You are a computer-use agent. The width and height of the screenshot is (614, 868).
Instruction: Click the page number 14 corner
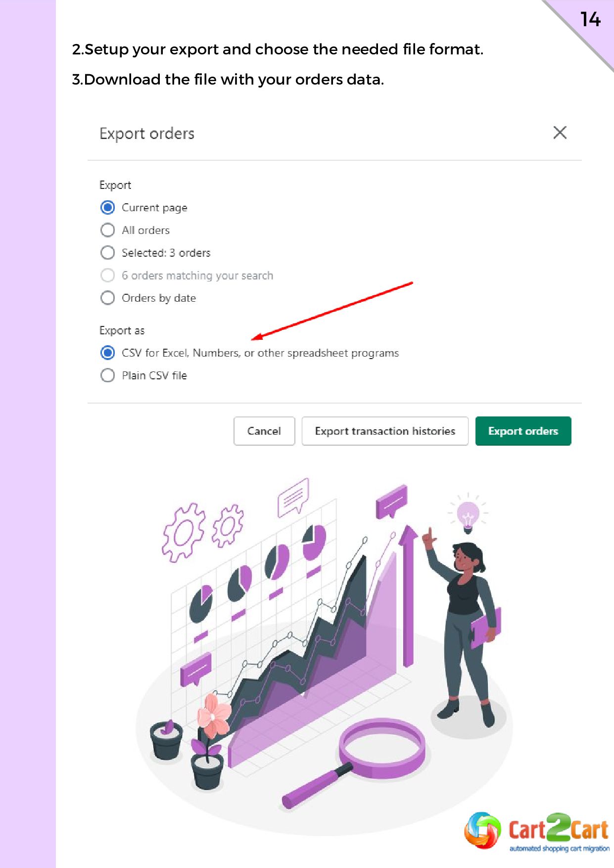[590, 20]
